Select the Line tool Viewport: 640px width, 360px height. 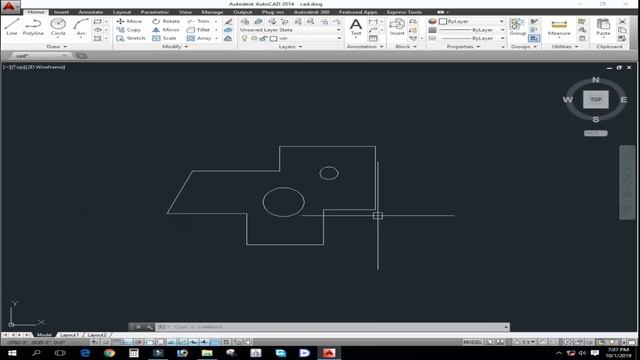click(x=12, y=27)
